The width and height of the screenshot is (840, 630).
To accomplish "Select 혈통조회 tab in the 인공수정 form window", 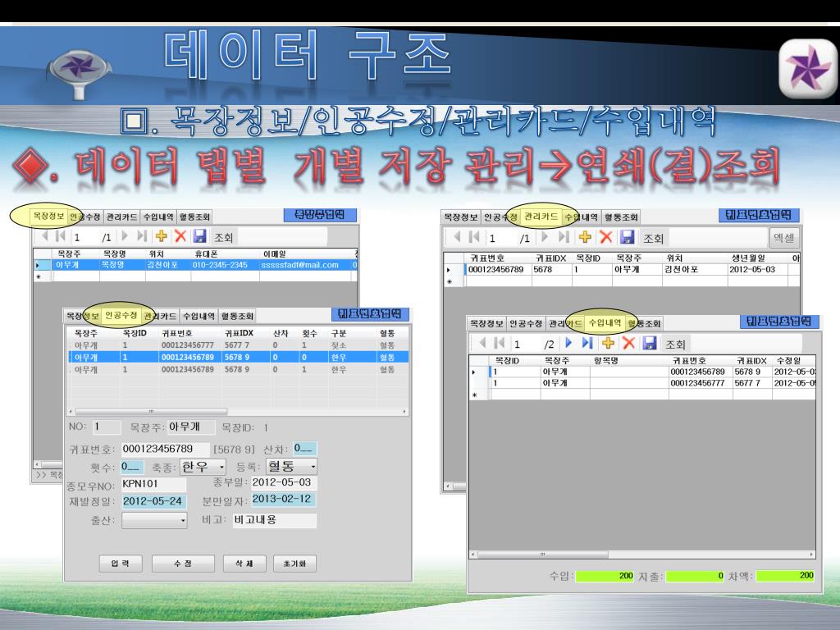I will (237, 316).
